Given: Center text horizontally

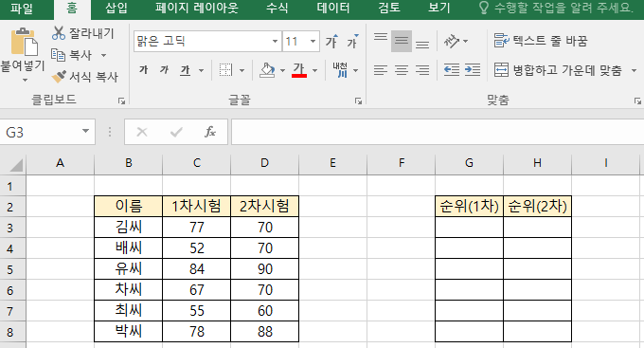Looking at the screenshot, I should point(402,70).
